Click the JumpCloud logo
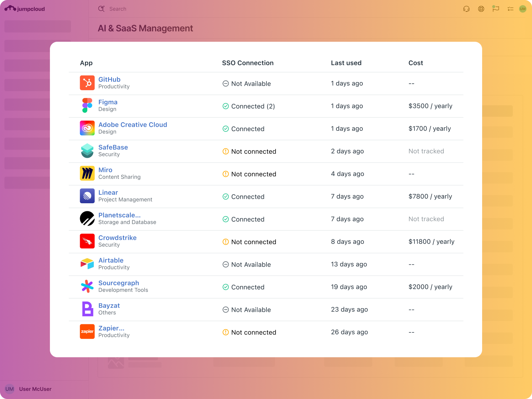Image resolution: width=532 pixels, height=399 pixels. (x=24, y=8)
